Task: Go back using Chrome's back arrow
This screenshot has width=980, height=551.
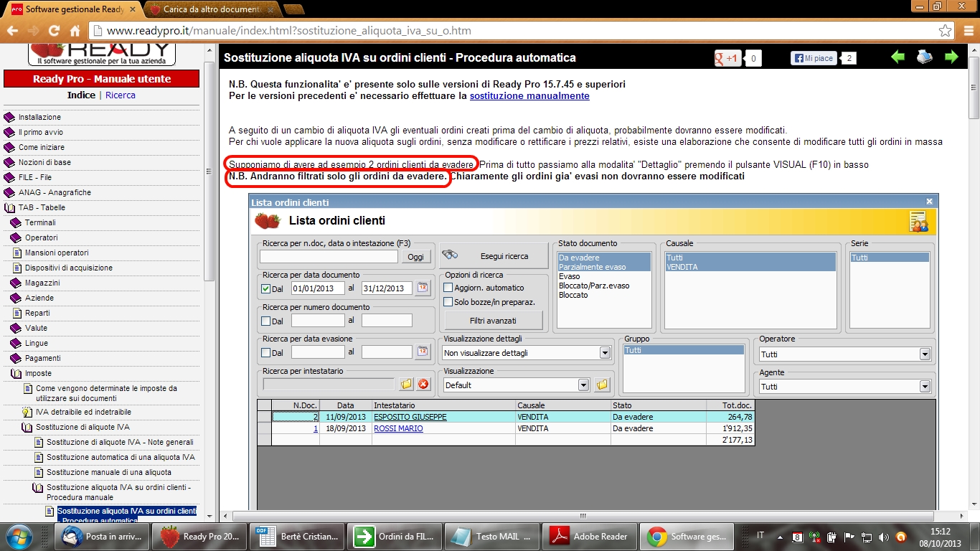Action: point(11,32)
